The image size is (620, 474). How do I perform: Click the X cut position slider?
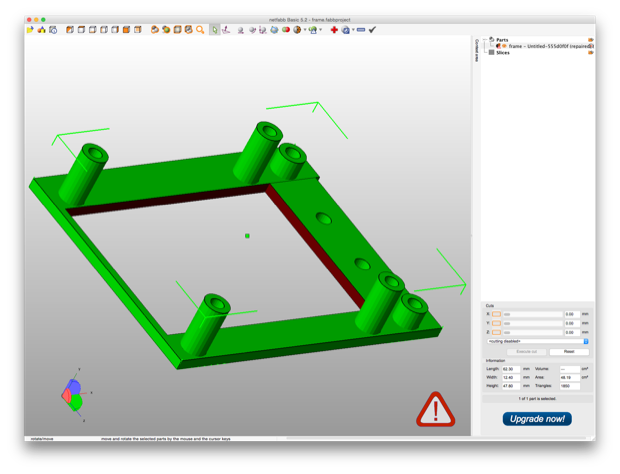tap(533, 314)
